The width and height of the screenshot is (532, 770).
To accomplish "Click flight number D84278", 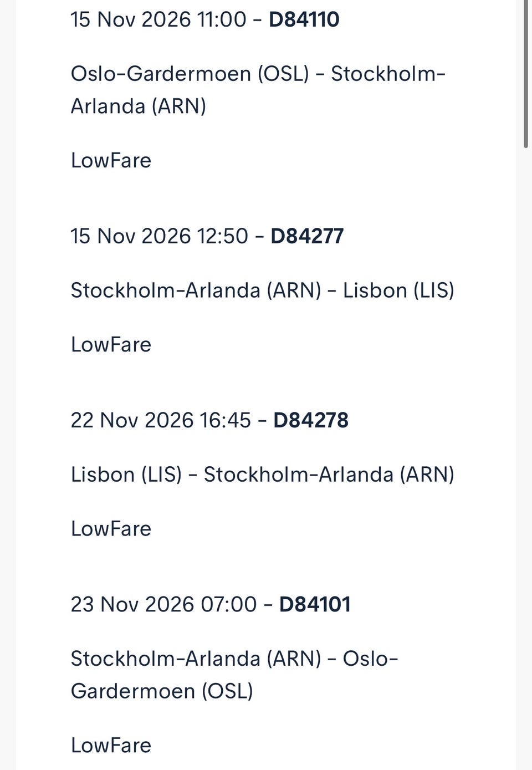I will [310, 420].
